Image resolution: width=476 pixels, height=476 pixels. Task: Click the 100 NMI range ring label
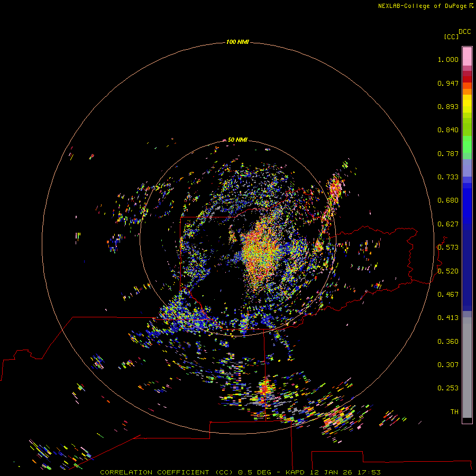click(237, 42)
